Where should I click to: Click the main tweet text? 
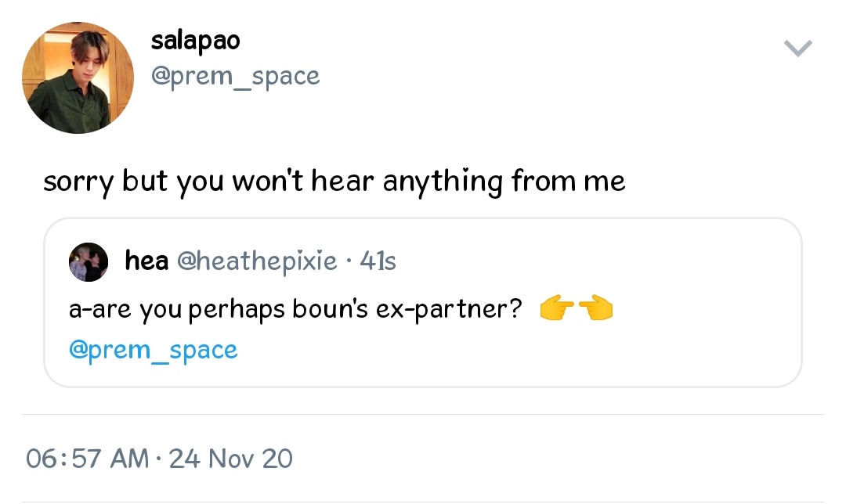pos(334,182)
